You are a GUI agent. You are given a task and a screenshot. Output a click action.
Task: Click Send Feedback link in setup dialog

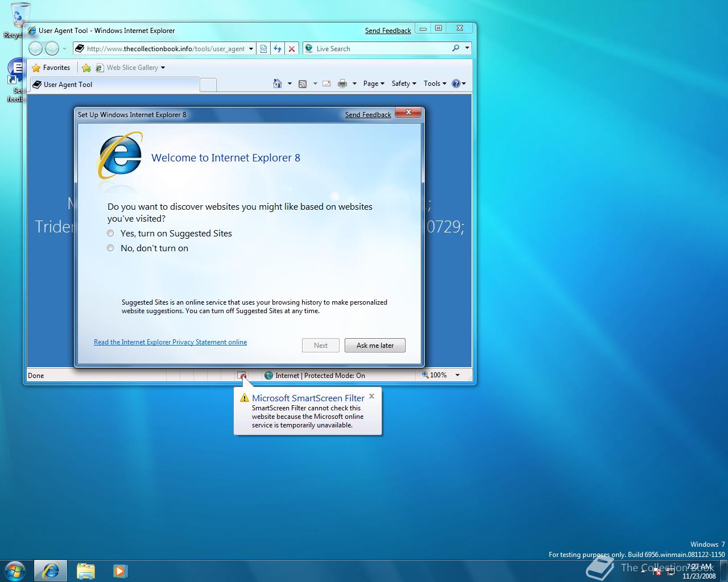tap(368, 115)
